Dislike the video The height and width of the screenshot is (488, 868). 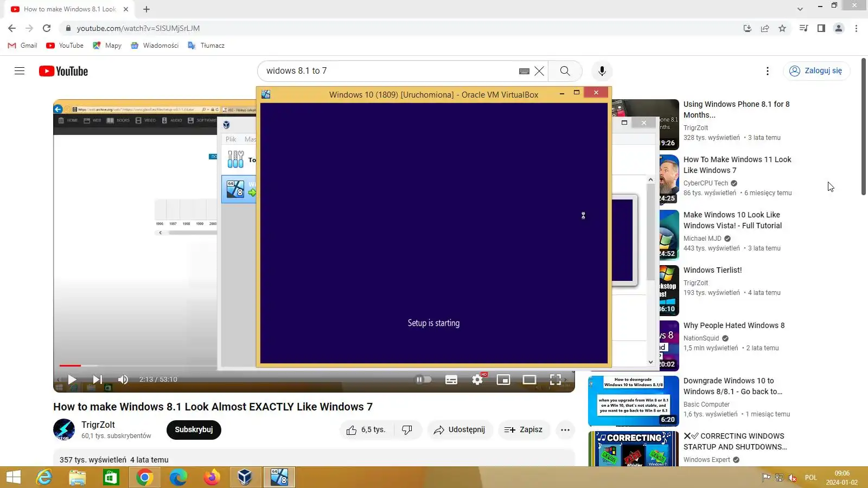click(x=407, y=430)
